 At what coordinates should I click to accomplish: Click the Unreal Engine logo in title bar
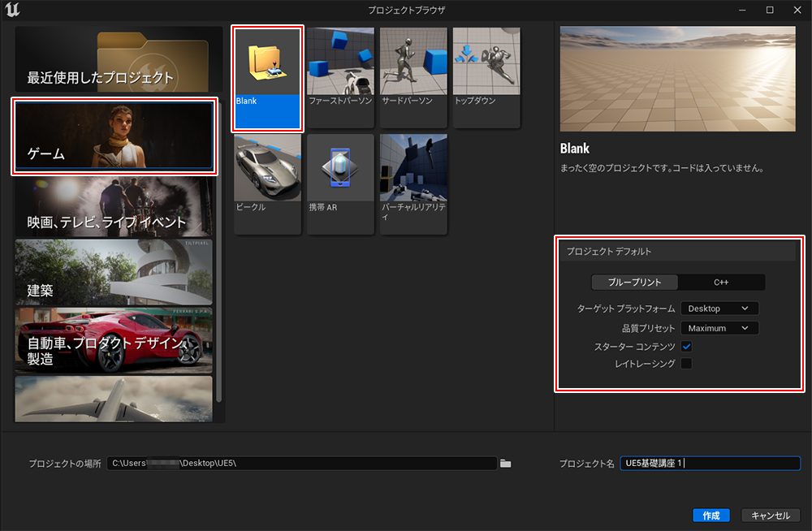point(12,10)
